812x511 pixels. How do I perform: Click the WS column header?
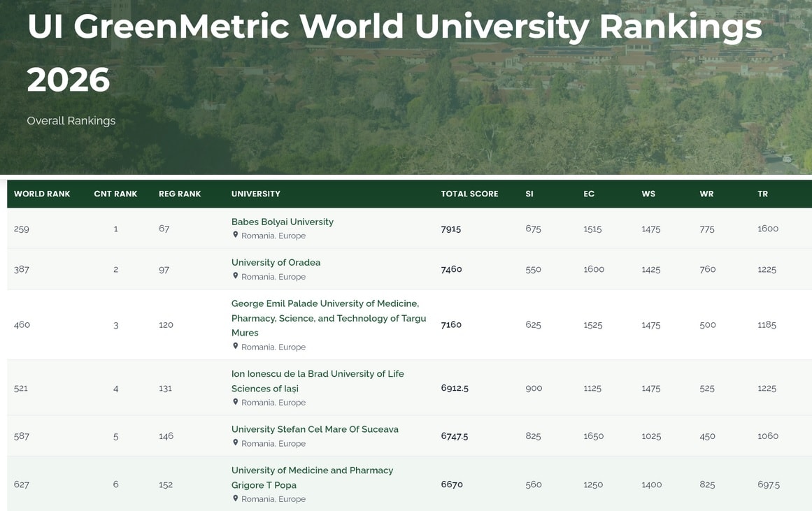click(648, 194)
